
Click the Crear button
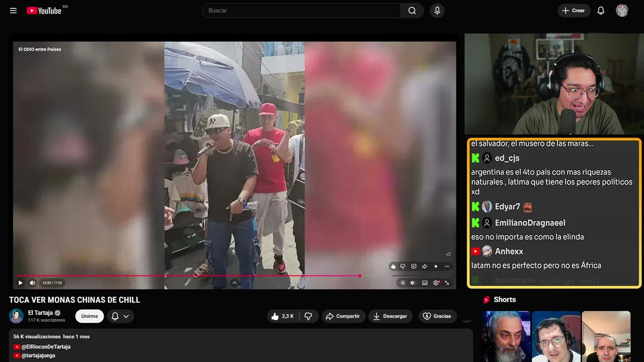pos(574,11)
